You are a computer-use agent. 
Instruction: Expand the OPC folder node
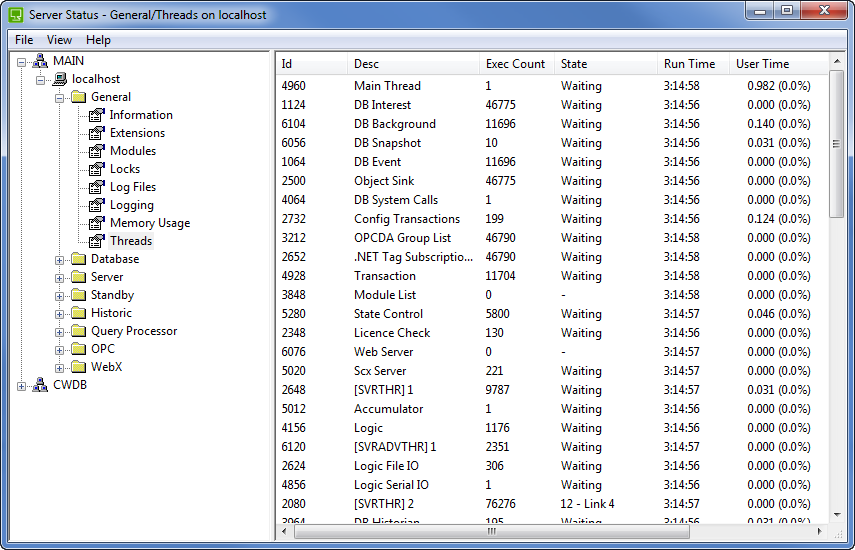(59, 349)
